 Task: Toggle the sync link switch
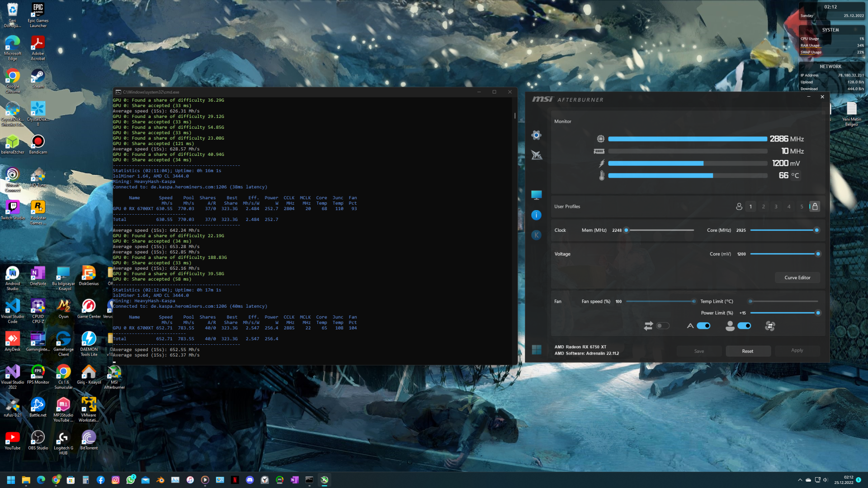663,326
